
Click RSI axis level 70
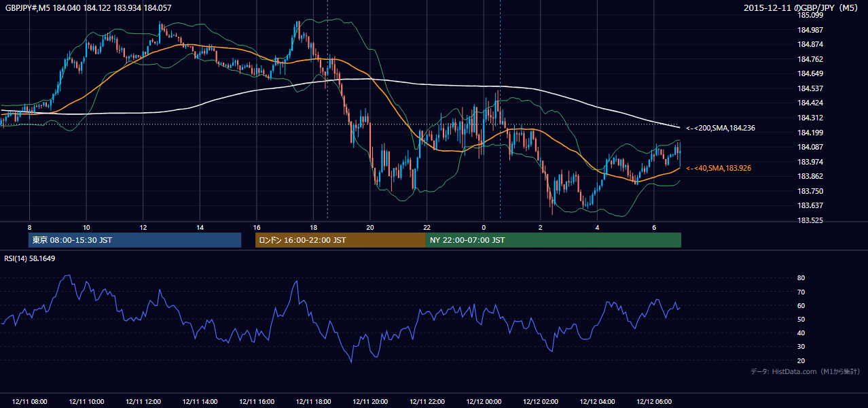pyautogui.click(x=801, y=292)
